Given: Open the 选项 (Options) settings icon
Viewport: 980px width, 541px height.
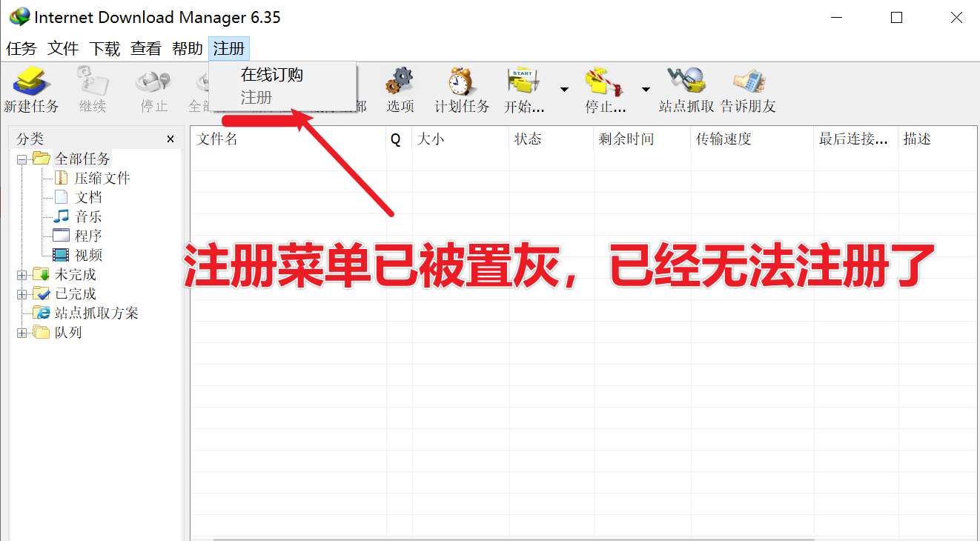Looking at the screenshot, I should click(400, 84).
